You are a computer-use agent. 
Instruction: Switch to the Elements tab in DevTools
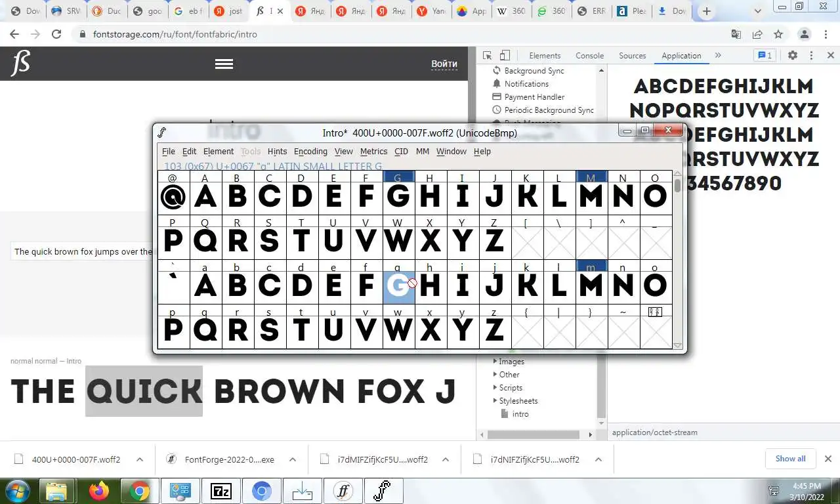tap(545, 56)
